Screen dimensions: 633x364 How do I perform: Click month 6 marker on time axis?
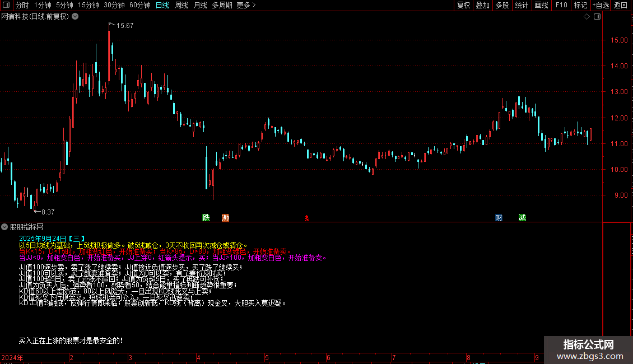point(328,357)
